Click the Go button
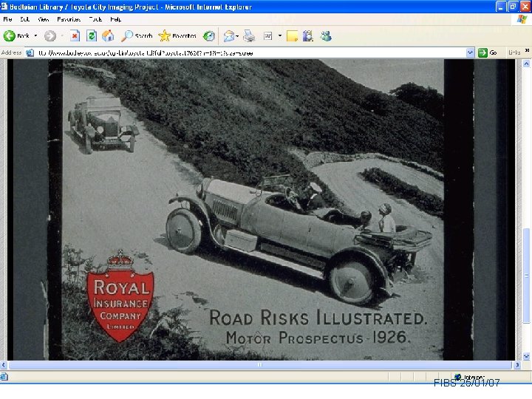 click(x=488, y=52)
